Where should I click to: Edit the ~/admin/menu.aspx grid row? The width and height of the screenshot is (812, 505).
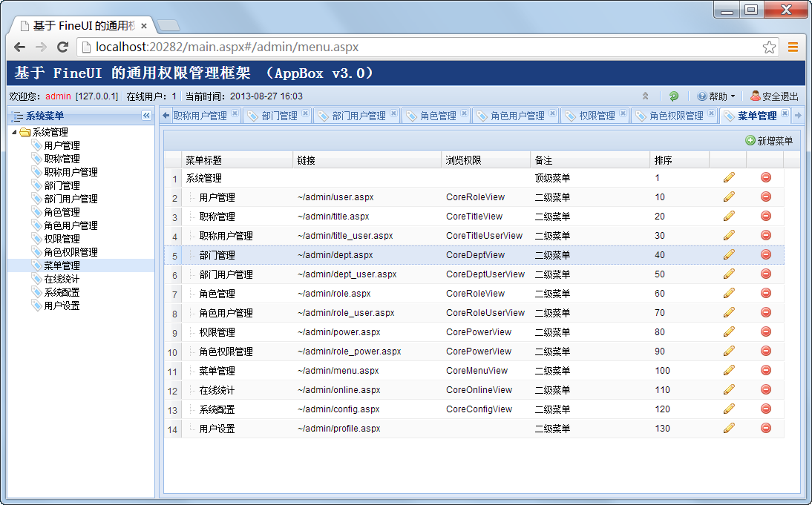(729, 370)
